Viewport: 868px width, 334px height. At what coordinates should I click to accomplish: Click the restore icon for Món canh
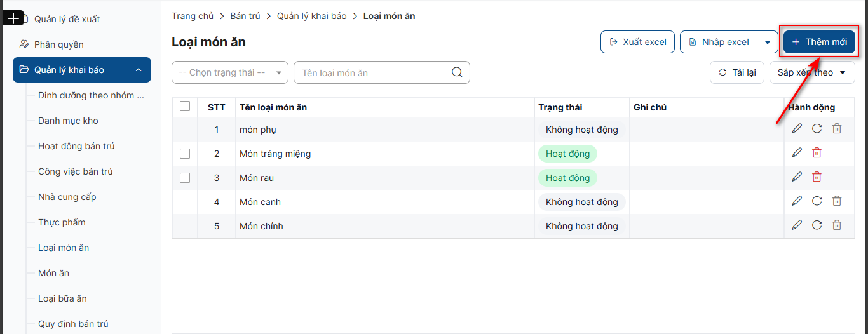(x=817, y=201)
